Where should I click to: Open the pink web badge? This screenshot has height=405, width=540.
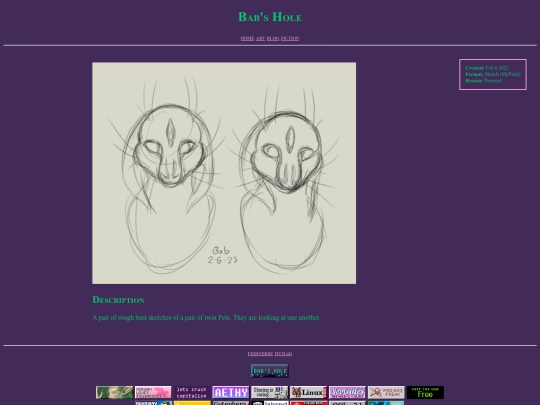(153, 392)
